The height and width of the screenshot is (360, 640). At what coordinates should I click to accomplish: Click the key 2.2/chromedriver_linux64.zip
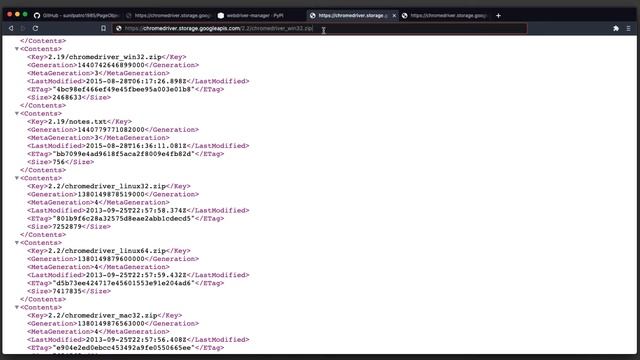click(x=107, y=251)
